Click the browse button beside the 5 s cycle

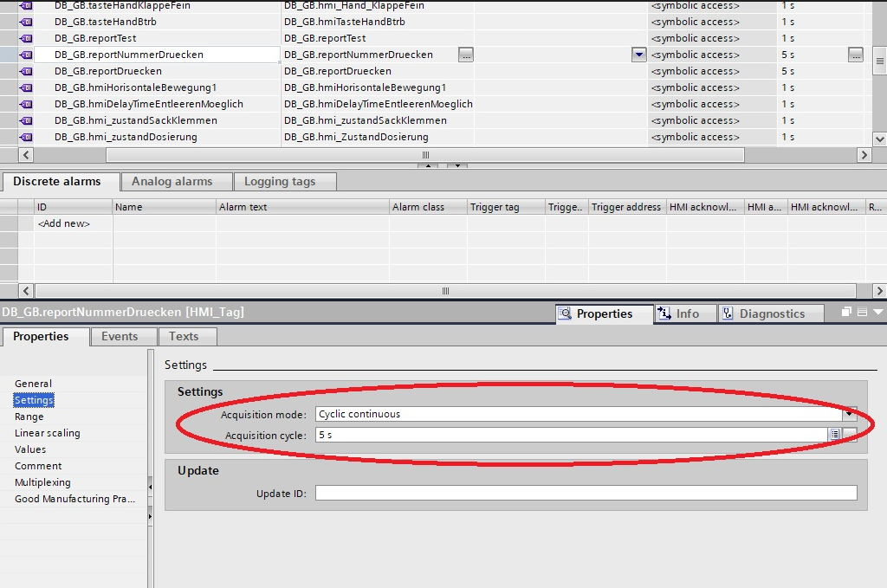coord(856,55)
